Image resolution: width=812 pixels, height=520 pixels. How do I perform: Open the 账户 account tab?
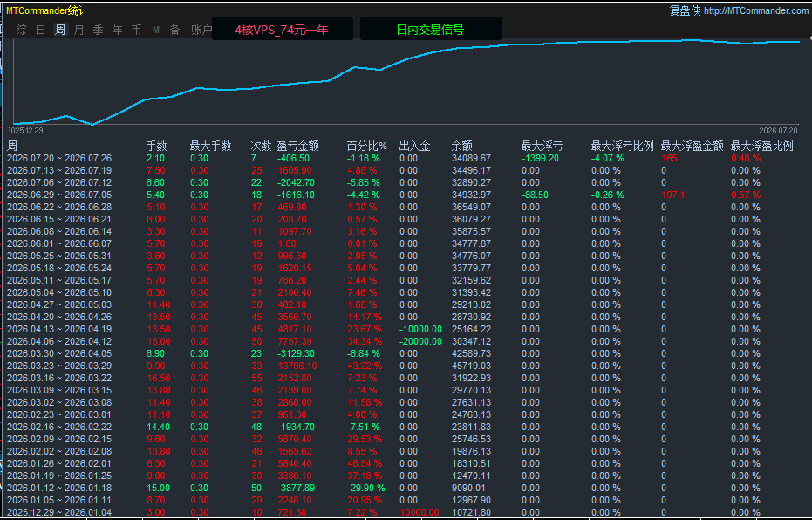tap(201, 30)
